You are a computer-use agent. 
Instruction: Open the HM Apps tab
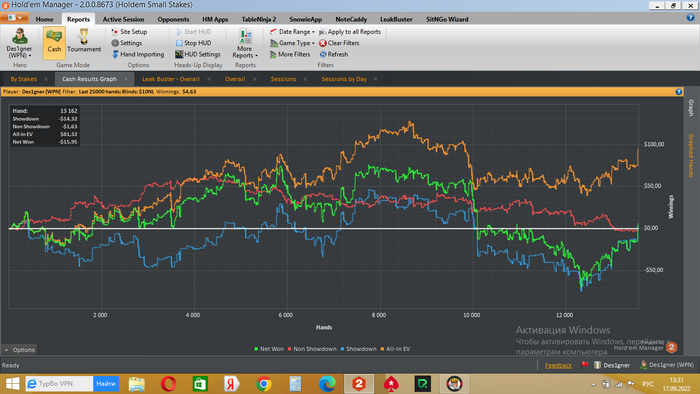[x=215, y=19]
